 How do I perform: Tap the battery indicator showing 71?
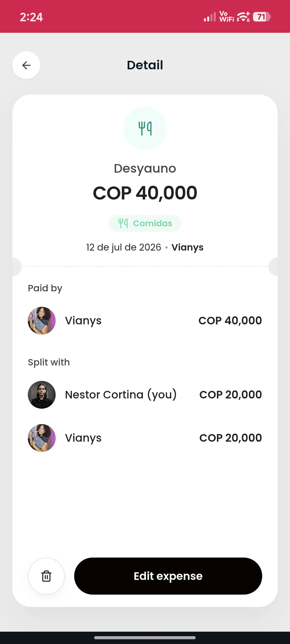pyautogui.click(x=261, y=17)
